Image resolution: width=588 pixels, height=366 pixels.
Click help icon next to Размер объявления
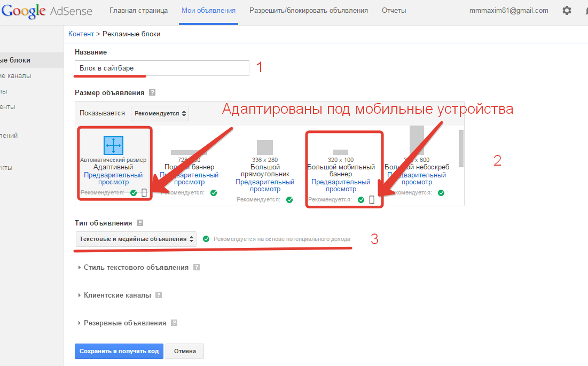(152, 92)
